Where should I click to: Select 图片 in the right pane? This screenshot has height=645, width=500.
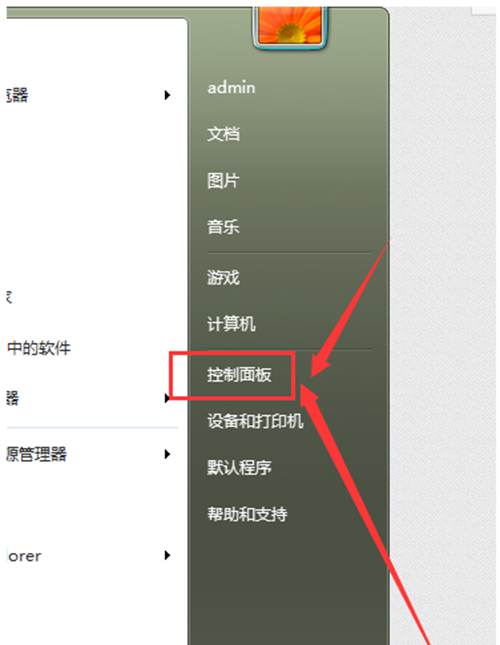click(x=223, y=180)
